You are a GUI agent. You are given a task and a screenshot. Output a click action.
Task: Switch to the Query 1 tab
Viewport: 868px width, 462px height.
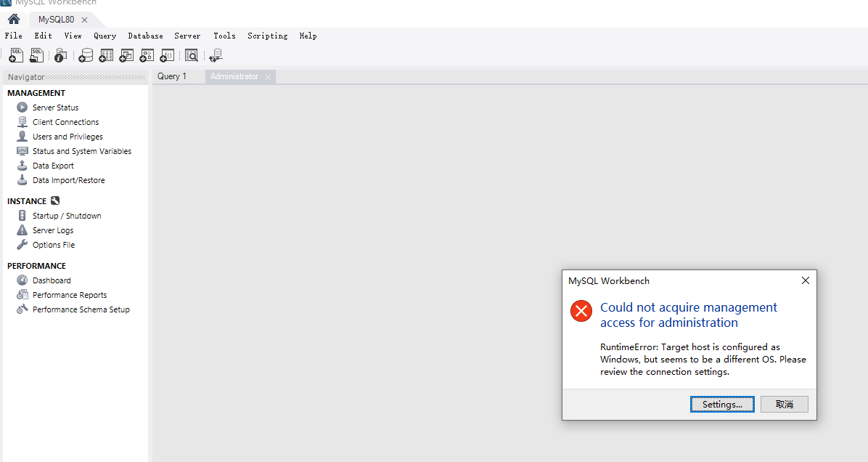point(172,76)
